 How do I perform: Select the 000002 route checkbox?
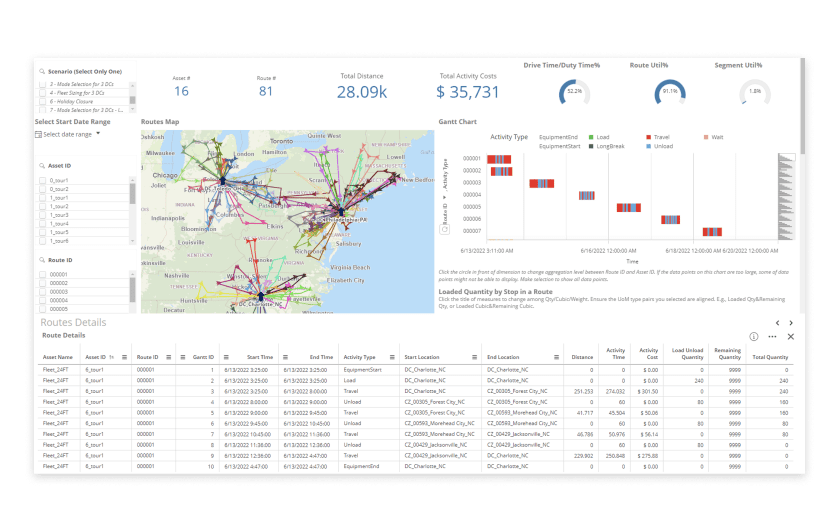pos(42,283)
